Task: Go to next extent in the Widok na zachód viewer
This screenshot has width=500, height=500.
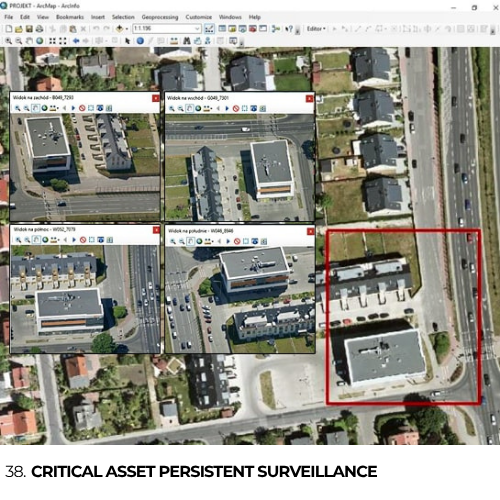Action: tap(73, 108)
